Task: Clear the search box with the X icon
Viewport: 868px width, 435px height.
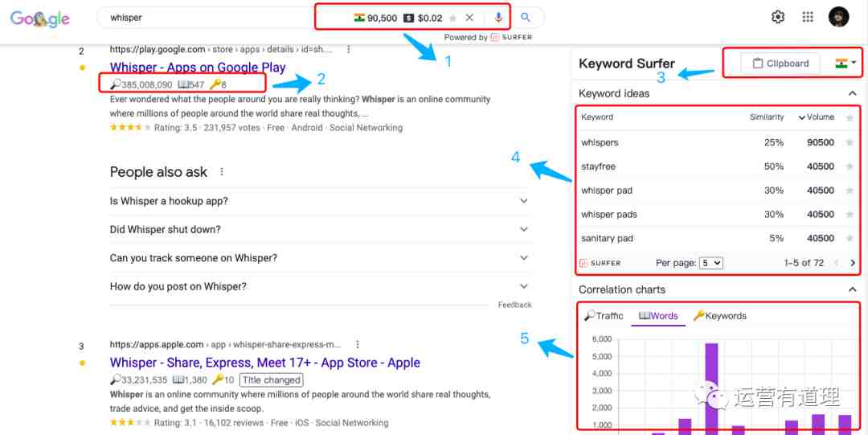Action: 469,18
